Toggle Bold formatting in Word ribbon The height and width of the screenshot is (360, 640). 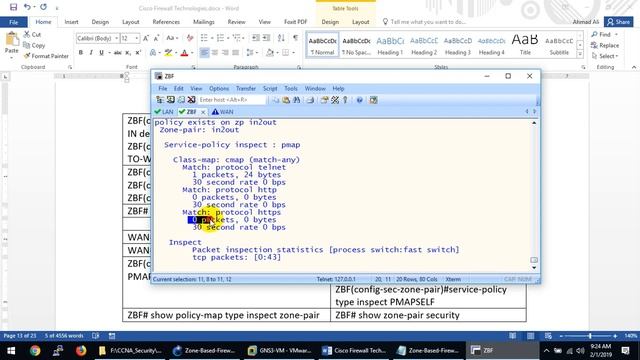(81, 53)
